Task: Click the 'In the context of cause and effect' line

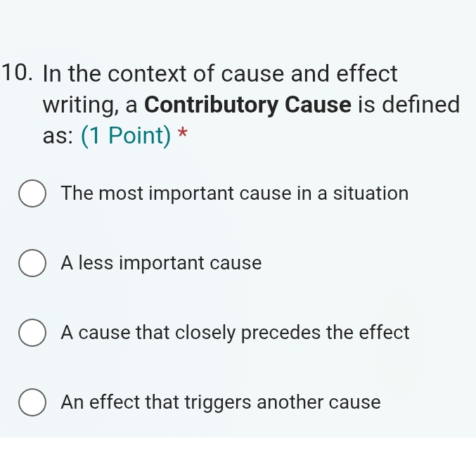Action: point(220,72)
